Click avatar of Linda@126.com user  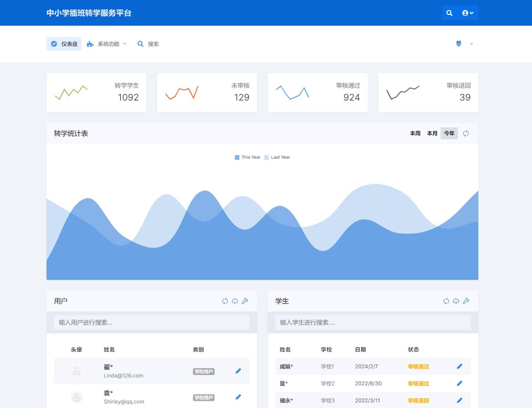[x=77, y=371]
